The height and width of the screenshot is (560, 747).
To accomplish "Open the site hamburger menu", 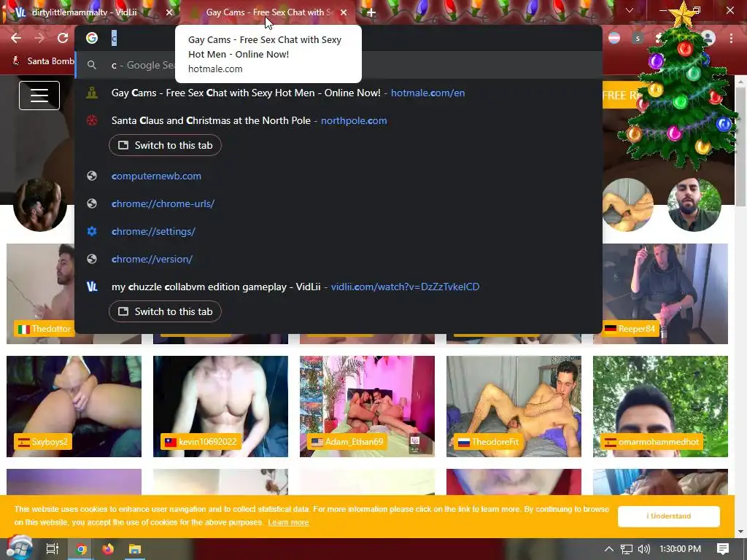I will click(39, 96).
